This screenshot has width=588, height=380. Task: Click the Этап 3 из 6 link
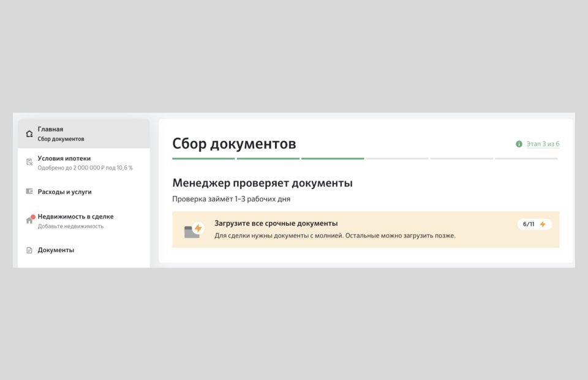tap(543, 144)
